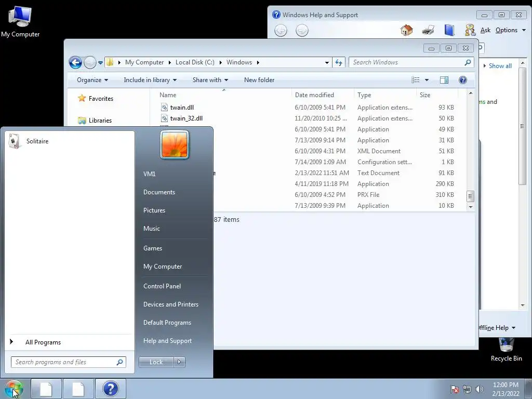This screenshot has height=399, width=532.
Task: Click Local Disk (C:) in the address bar
Action: (x=195, y=62)
